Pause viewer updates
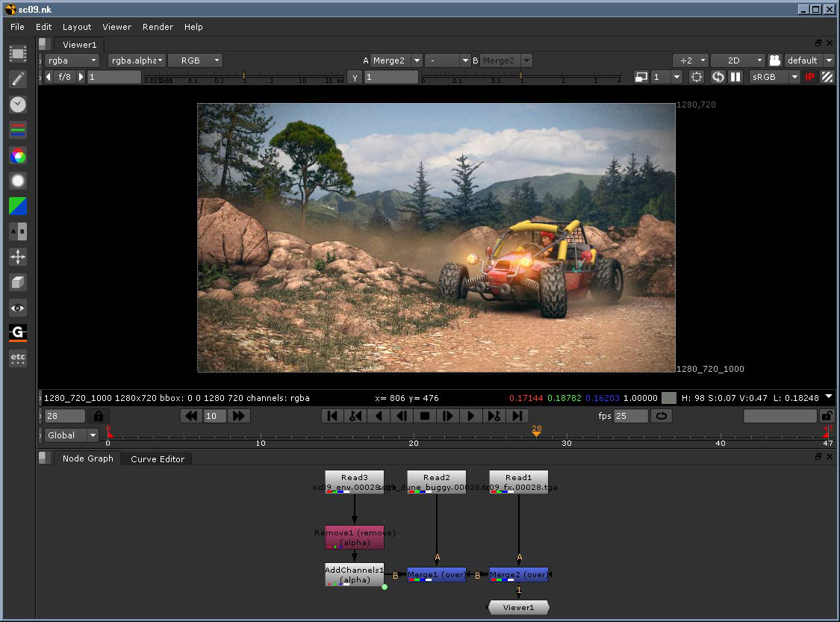 (735, 77)
